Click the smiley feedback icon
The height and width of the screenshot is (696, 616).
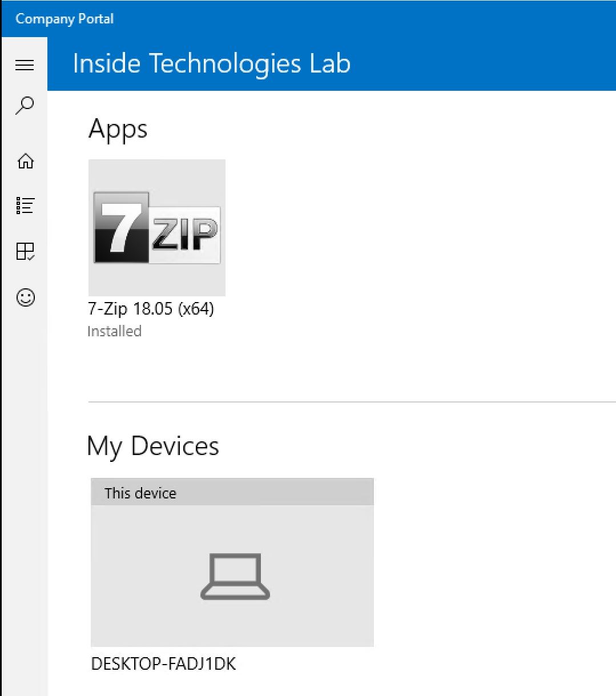click(x=25, y=297)
